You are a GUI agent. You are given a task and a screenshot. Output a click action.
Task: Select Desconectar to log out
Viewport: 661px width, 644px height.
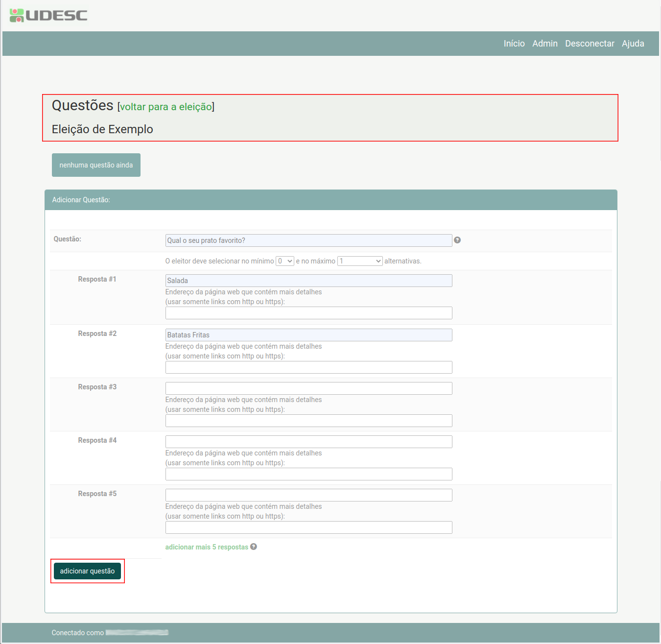click(x=590, y=44)
